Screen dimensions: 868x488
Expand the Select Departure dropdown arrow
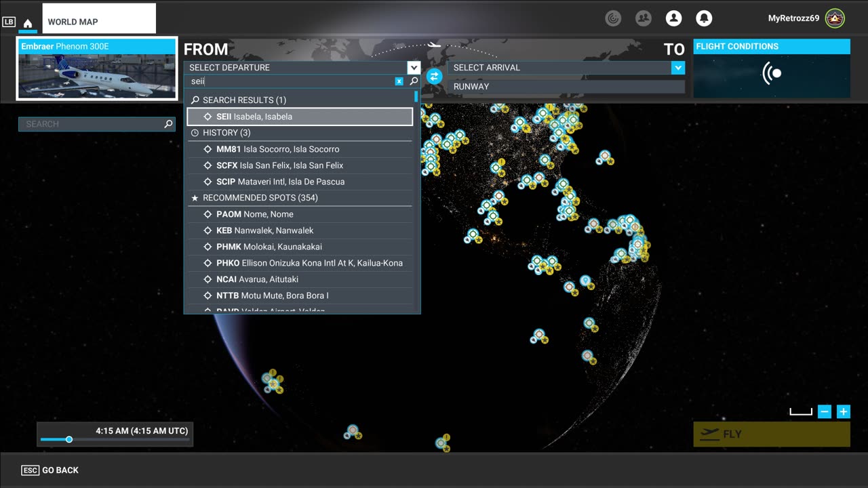(x=414, y=67)
